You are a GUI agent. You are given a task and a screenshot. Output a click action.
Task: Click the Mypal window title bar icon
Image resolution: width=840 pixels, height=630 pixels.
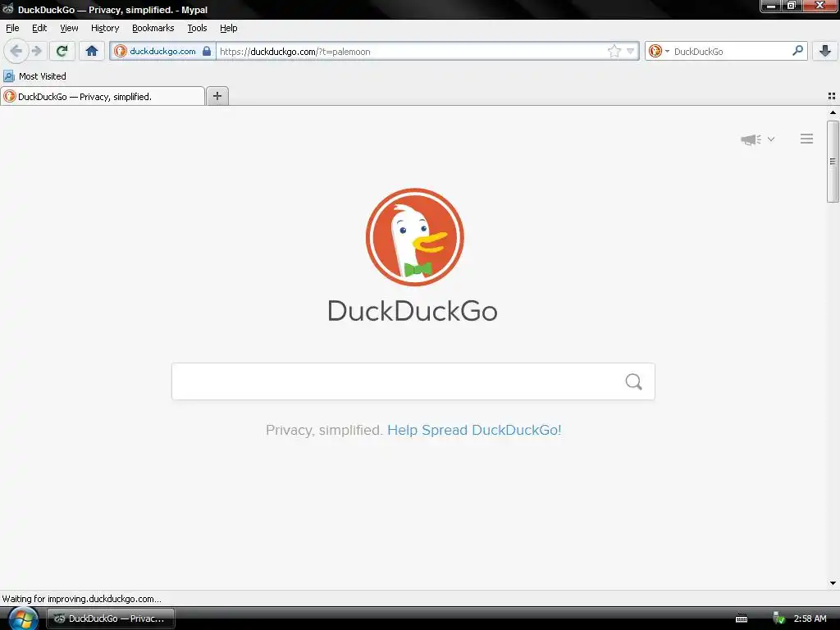click(x=7, y=8)
